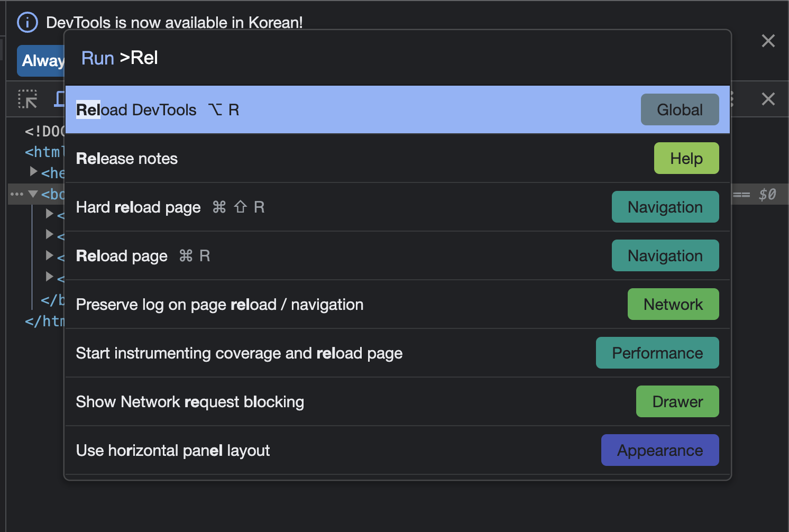
Task: Choose Hard reload page command
Action: tap(397, 207)
